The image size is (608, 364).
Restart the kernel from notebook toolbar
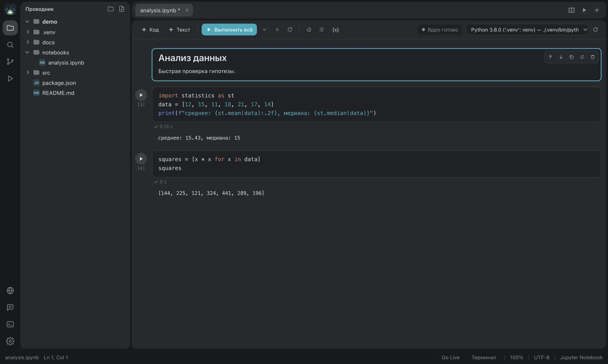[x=290, y=30]
